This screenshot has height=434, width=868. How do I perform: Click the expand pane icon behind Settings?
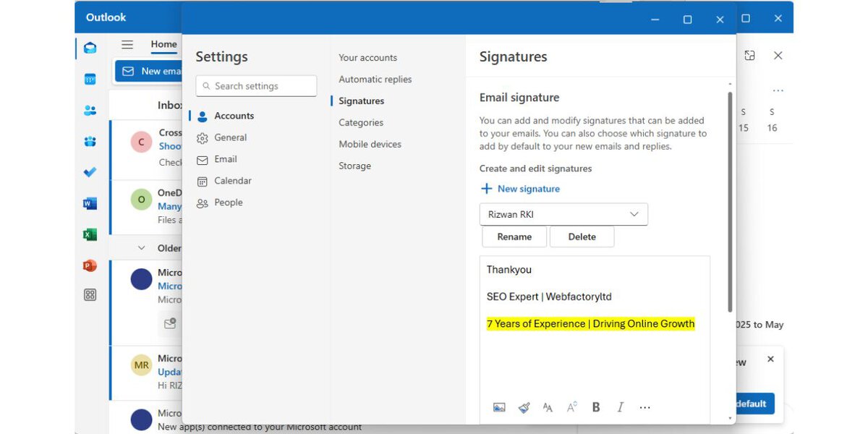pos(749,56)
